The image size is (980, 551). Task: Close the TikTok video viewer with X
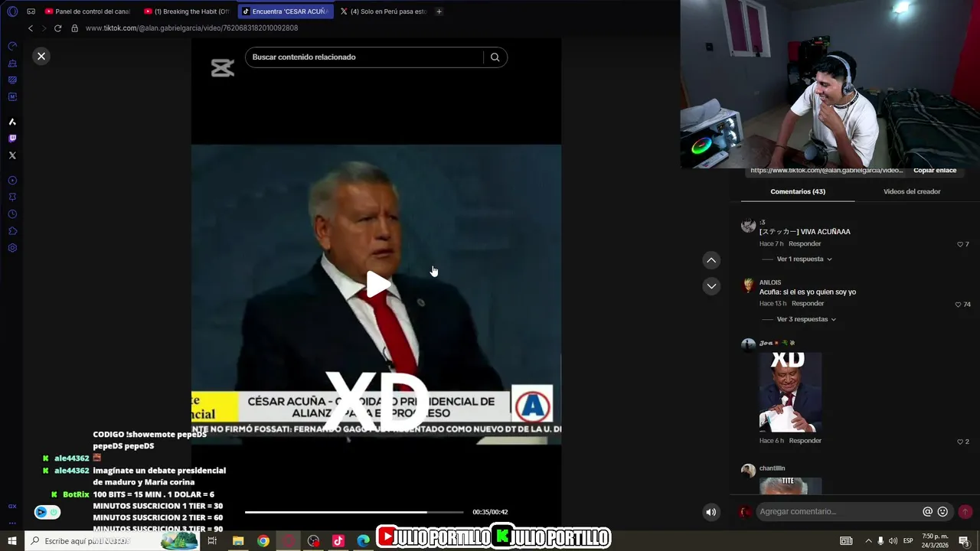pyautogui.click(x=41, y=56)
